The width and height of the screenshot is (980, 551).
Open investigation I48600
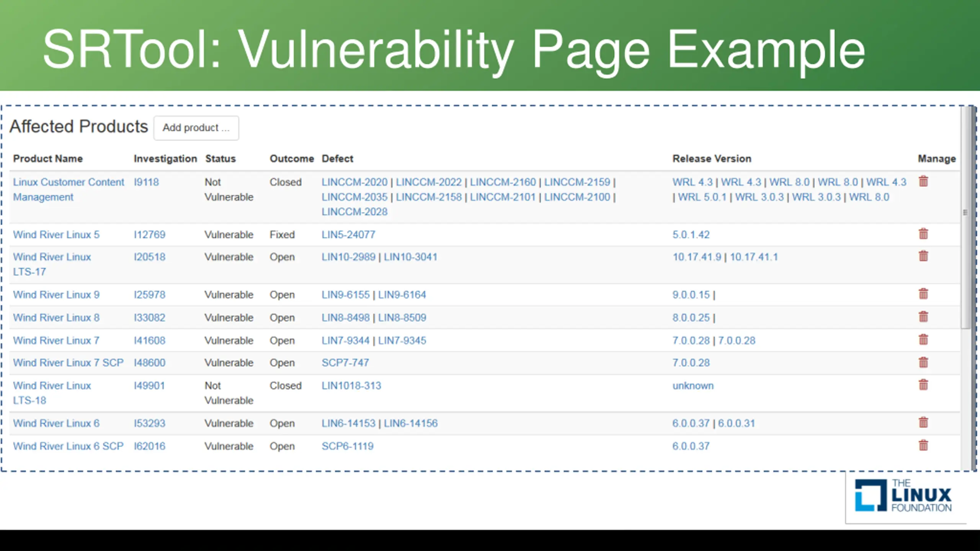coord(150,363)
